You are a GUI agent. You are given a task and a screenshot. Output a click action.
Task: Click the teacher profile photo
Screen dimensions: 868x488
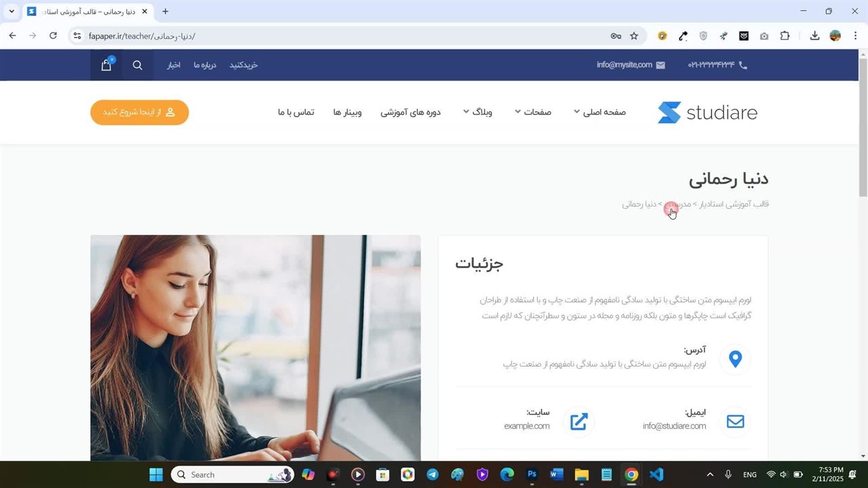coord(255,348)
